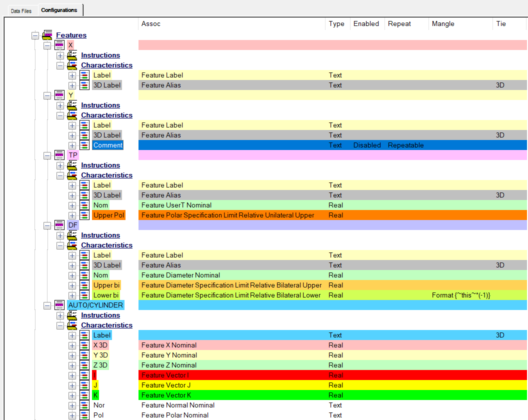Select the Configurations tab
The image size is (528, 420).
point(59,9)
